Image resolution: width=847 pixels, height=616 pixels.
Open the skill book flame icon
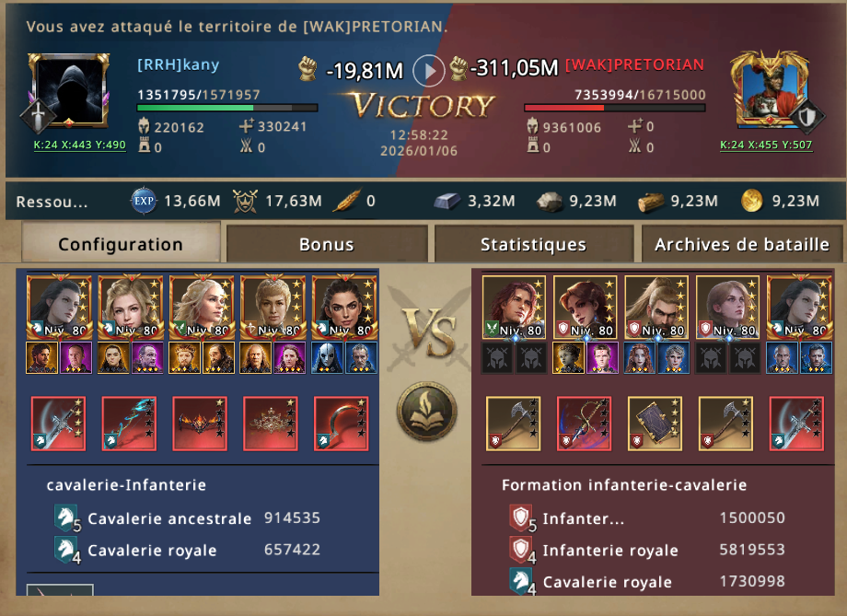point(427,413)
